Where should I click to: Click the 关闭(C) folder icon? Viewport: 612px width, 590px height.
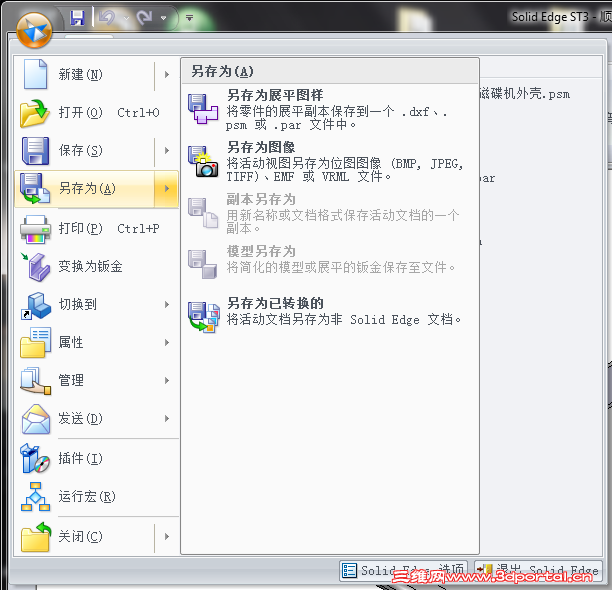(36, 537)
